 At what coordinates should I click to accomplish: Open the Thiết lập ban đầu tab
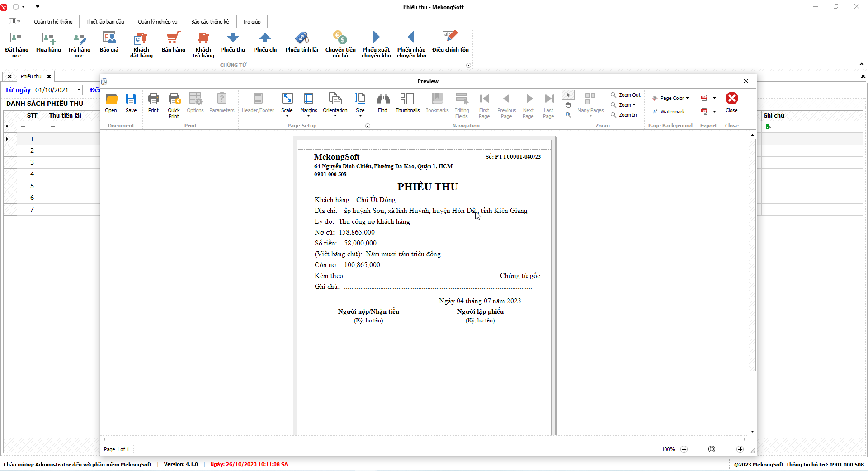pos(105,22)
